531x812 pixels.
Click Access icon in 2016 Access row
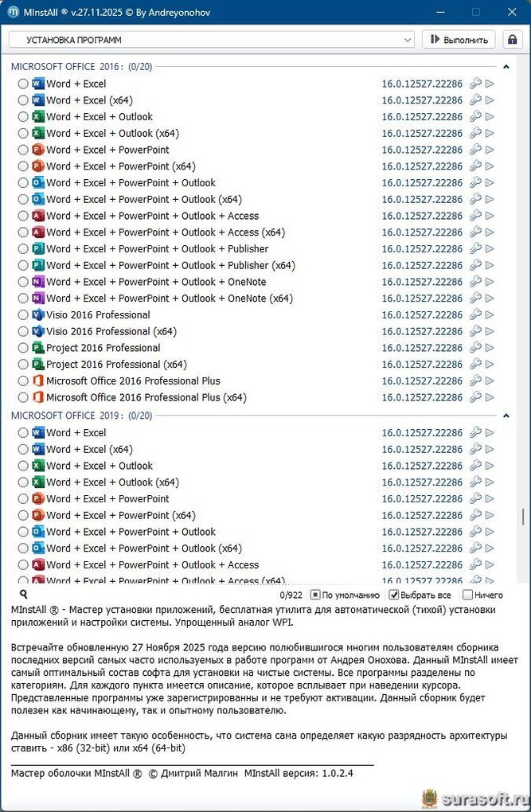[38, 216]
